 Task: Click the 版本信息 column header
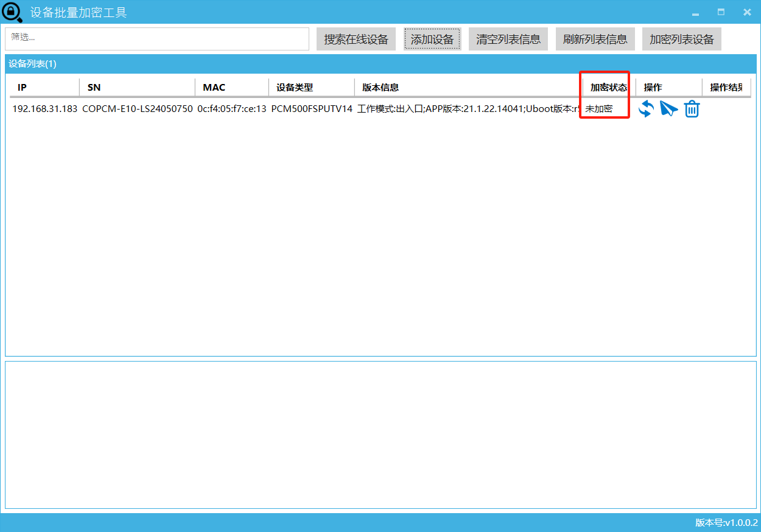tap(469, 88)
